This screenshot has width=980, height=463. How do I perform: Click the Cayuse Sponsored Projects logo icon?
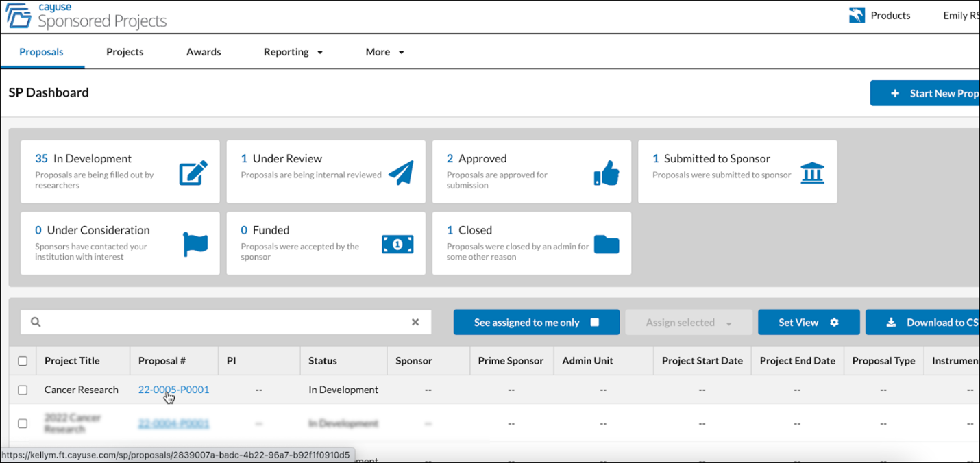19,16
